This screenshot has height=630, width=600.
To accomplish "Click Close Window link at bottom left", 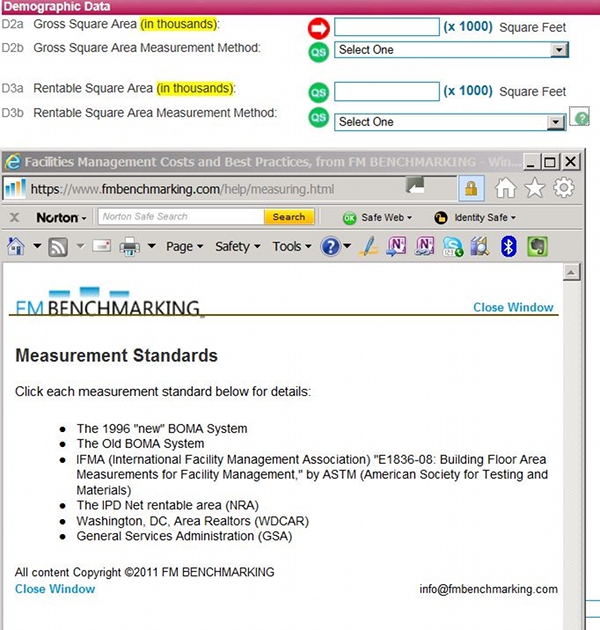I will tap(55, 589).
